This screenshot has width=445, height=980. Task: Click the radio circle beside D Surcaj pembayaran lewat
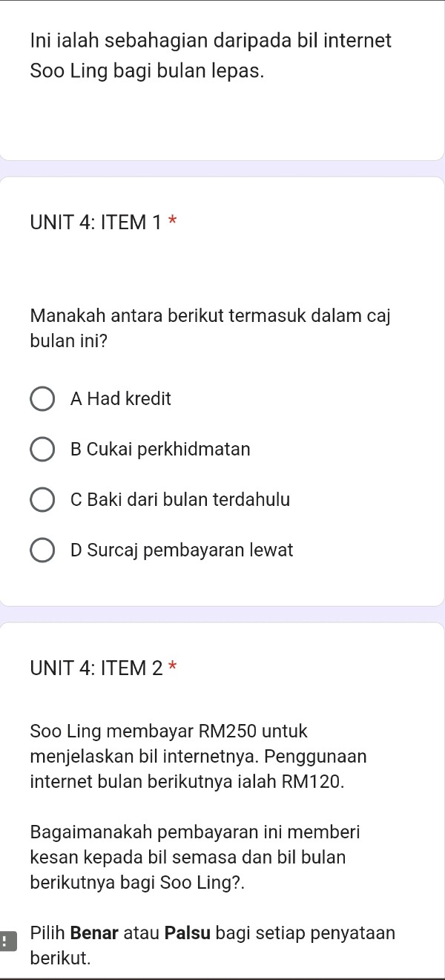click(42, 550)
